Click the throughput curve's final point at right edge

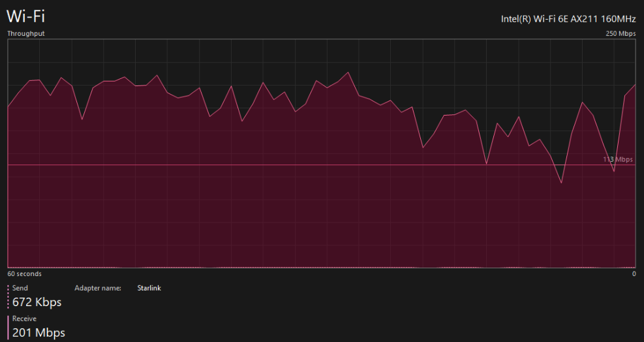(635, 85)
